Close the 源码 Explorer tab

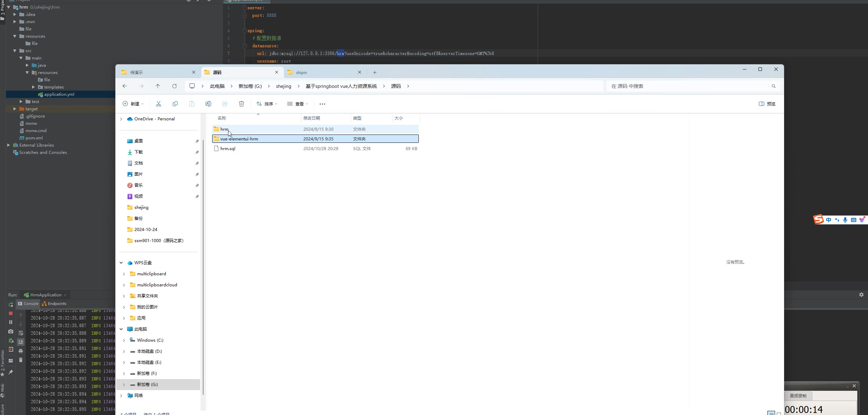point(277,72)
